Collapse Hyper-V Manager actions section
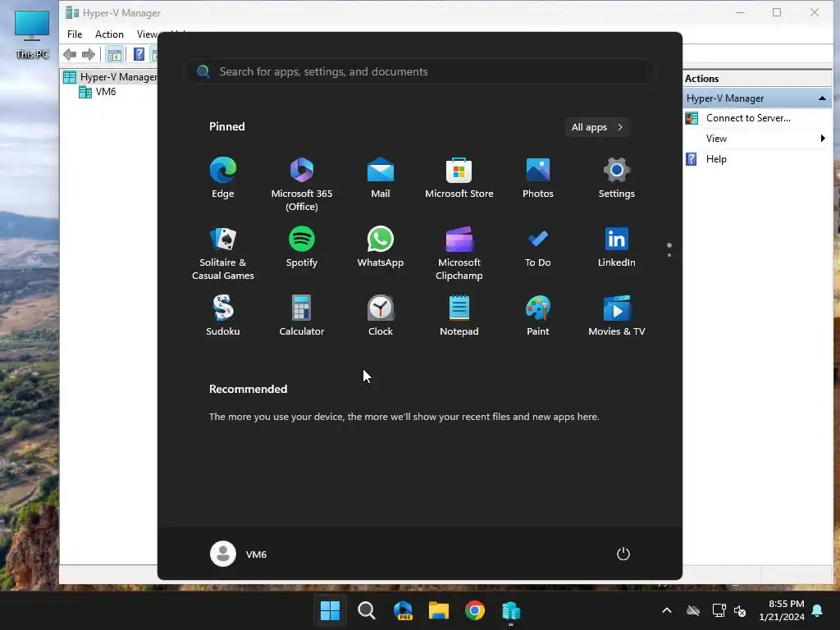Image resolution: width=840 pixels, height=630 pixels. coord(822,98)
